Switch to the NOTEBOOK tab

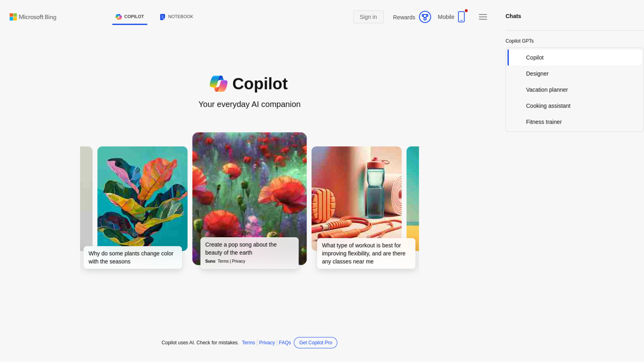pos(177,17)
